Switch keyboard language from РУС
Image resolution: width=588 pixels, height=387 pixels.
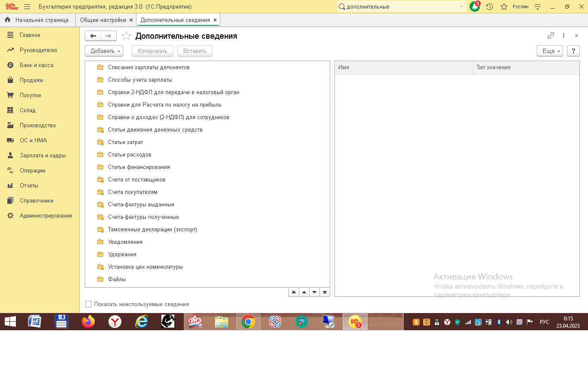click(545, 322)
